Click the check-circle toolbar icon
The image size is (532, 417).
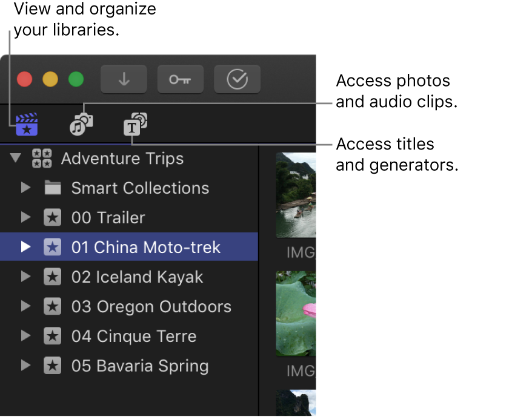point(237,79)
